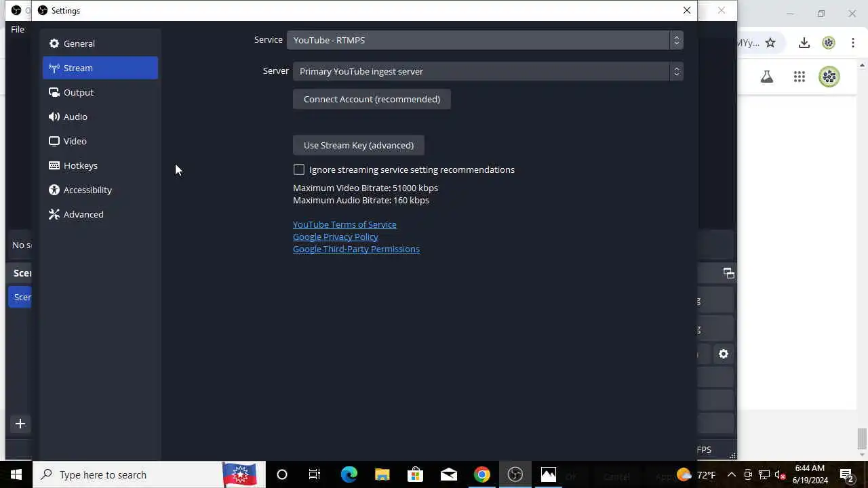This screenshot has width=868, height=488.
Task: Open the Accessibility settings category
Action: 100,190
